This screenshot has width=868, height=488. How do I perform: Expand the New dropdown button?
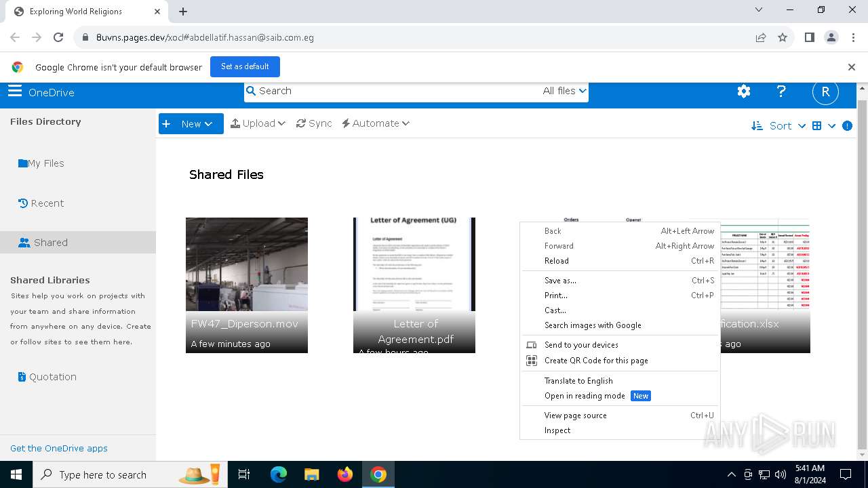(191, 123)
